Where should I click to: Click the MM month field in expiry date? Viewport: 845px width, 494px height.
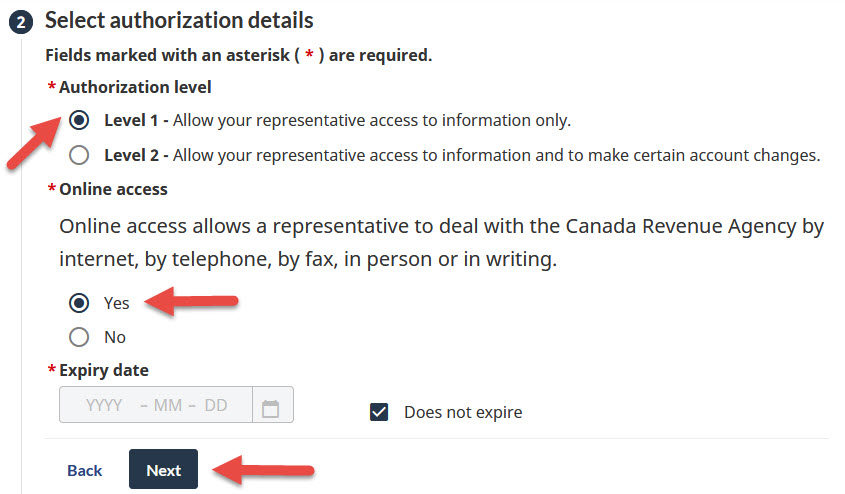168,406
